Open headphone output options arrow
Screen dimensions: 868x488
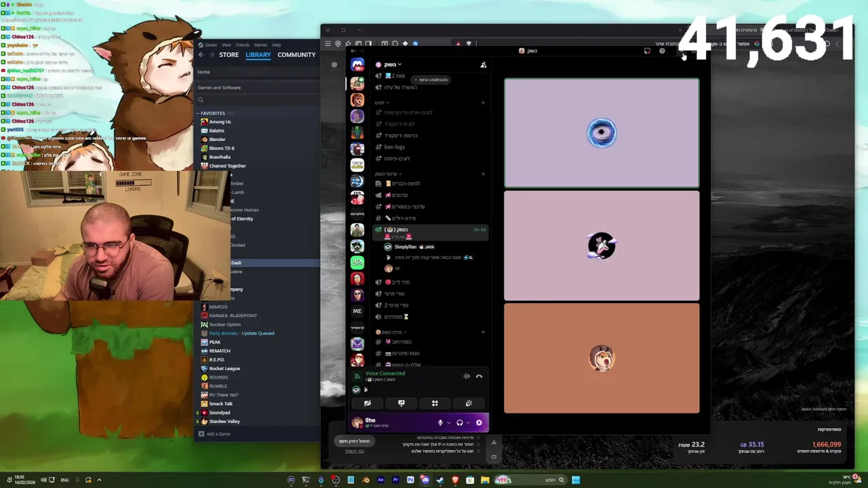pyautogui.click(x=468, y=423)
